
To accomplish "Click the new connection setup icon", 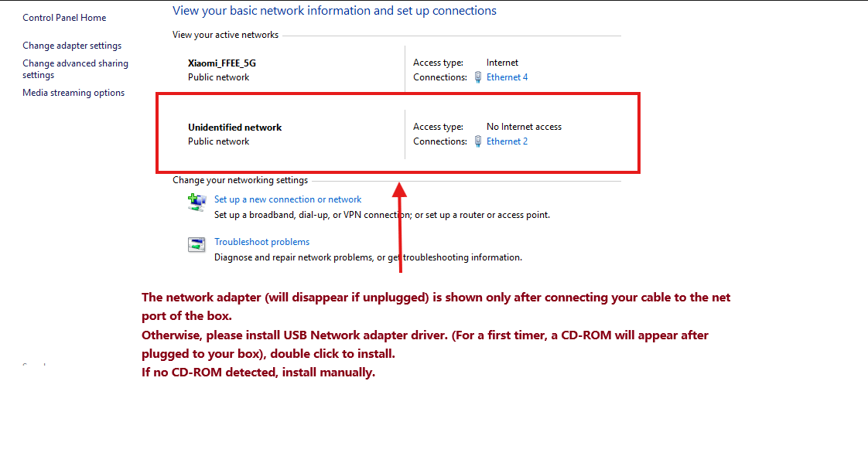I will click(196, 202).
